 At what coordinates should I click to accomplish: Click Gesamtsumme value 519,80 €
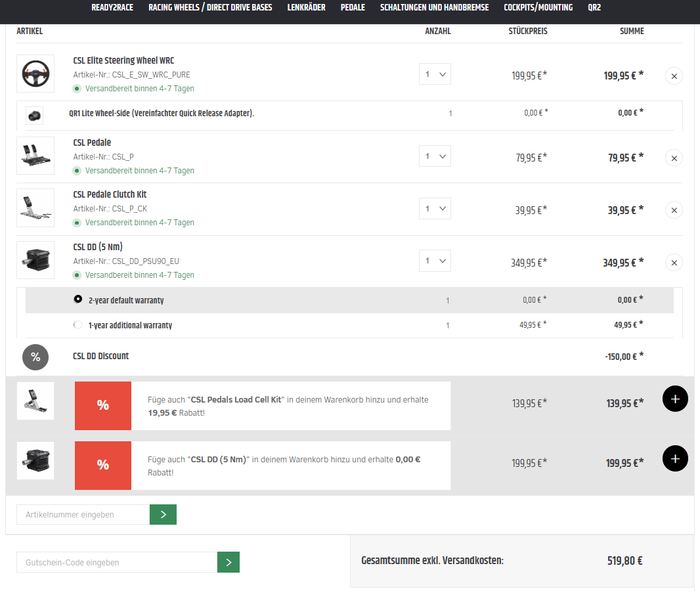pyautogui.click(x=624, y=561)
